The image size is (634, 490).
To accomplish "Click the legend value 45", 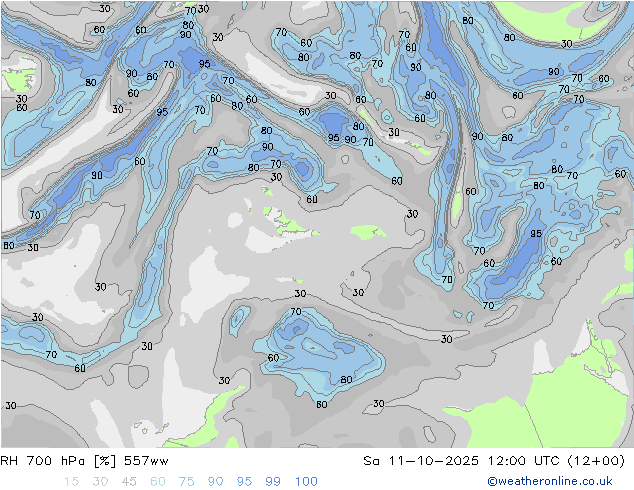I will pyautogui.click(x=129, y=481).
